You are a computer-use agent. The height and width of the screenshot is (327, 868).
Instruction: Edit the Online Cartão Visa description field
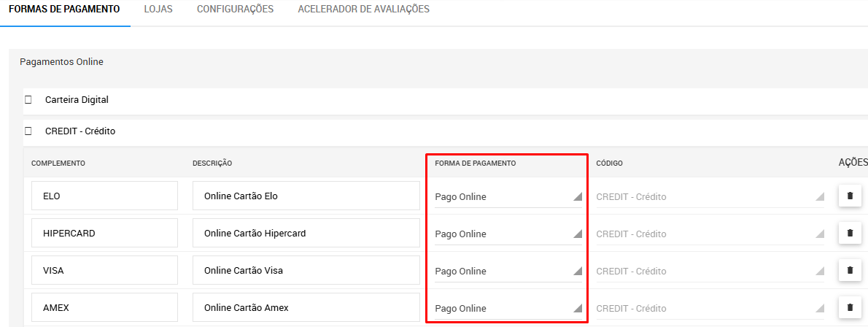click(x=306, y=270)
